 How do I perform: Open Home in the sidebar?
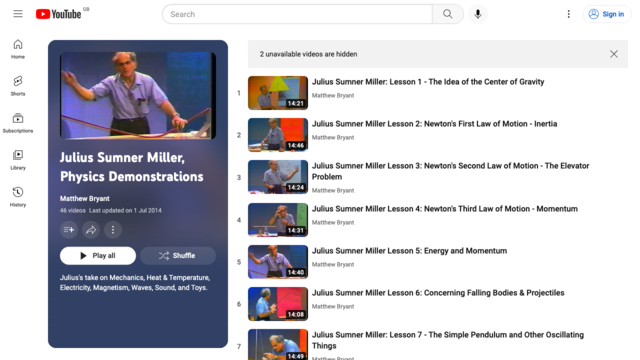coord(18,49)
